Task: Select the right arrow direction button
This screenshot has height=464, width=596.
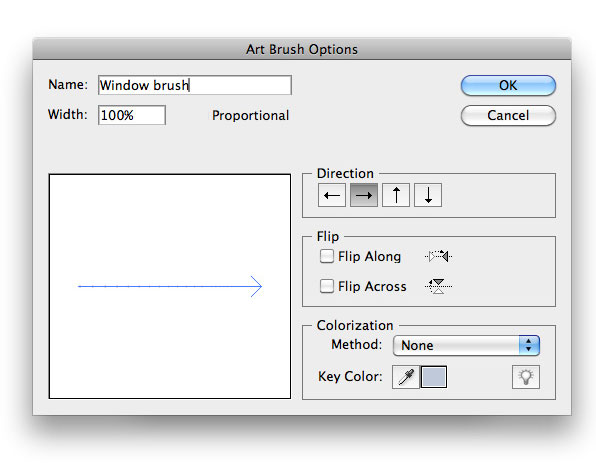Action: tap(364, 195)
